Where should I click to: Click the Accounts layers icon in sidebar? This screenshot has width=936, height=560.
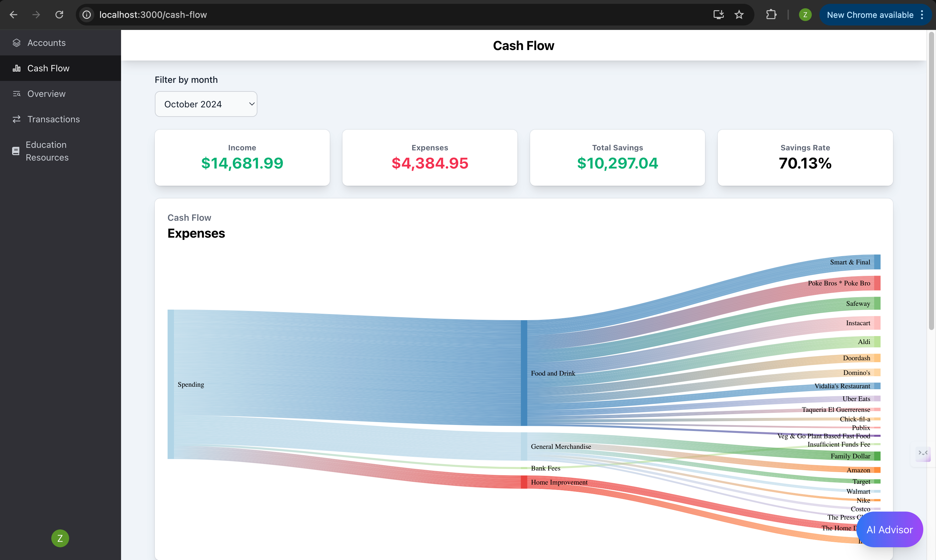(16, 43)
